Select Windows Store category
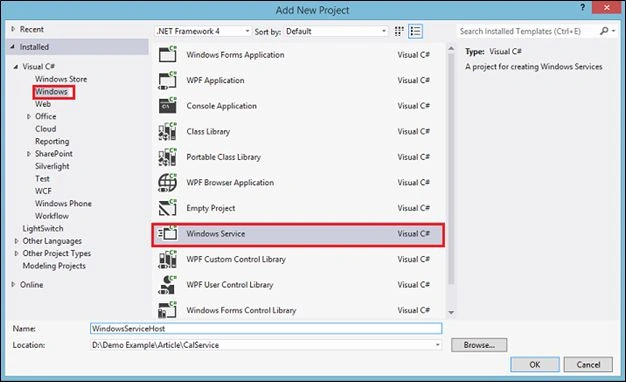 tap(61, 79)
